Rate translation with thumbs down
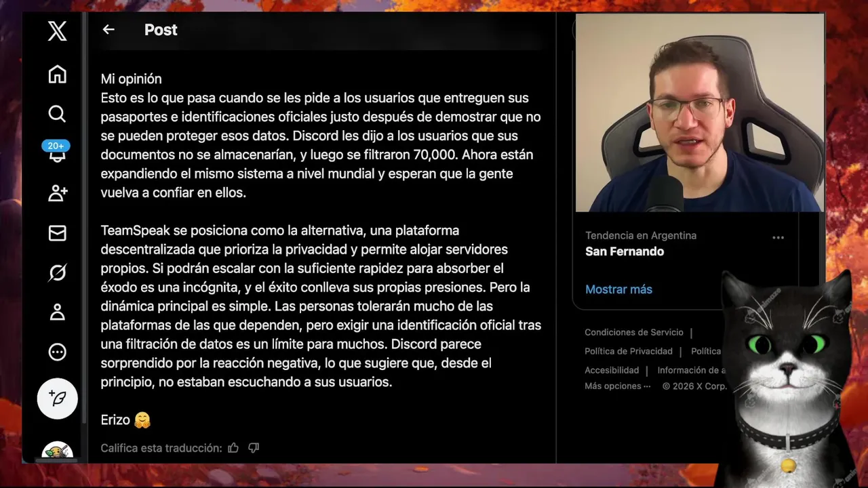This screenshot has width=868, height=488. point(254,448)
